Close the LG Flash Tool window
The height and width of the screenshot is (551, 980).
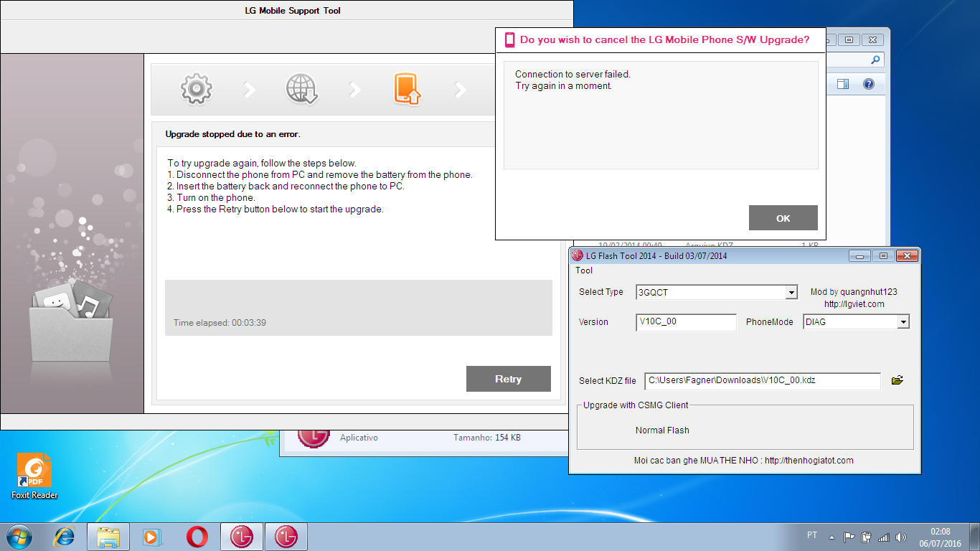[908, 256]
